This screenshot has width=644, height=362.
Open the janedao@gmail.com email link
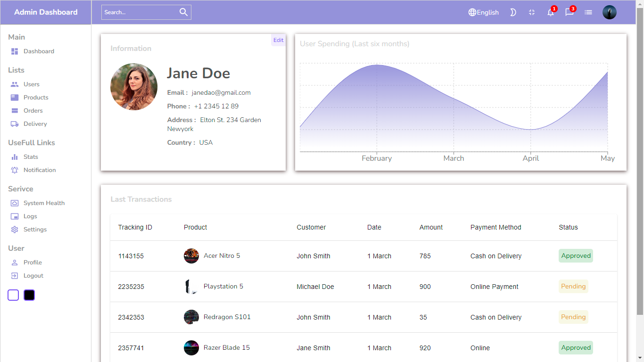click(x=221, y=92)
